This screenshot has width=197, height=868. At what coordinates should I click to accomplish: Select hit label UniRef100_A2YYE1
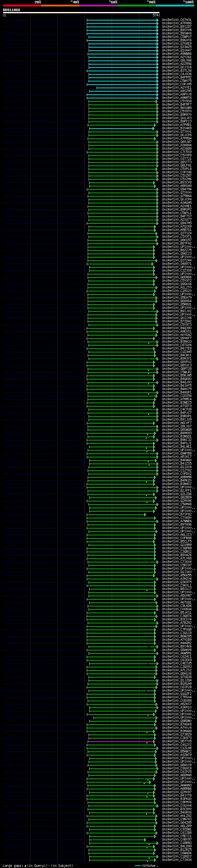[177, 88]
